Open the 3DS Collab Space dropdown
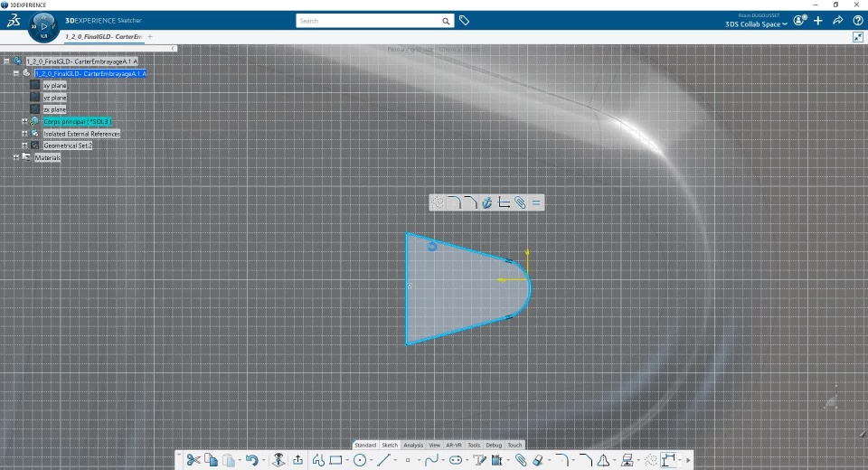The width and height of the screenshot is (868, 470). [x=756, y=24]
